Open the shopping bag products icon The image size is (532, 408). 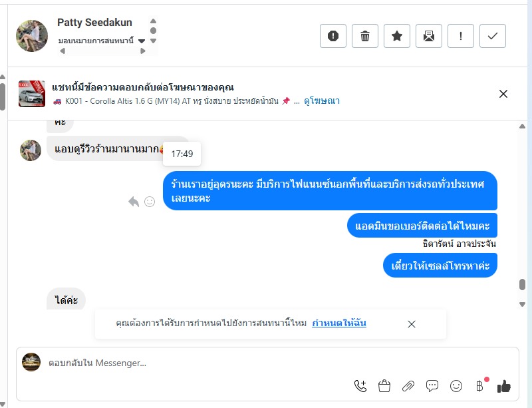(x=384, y=385)
